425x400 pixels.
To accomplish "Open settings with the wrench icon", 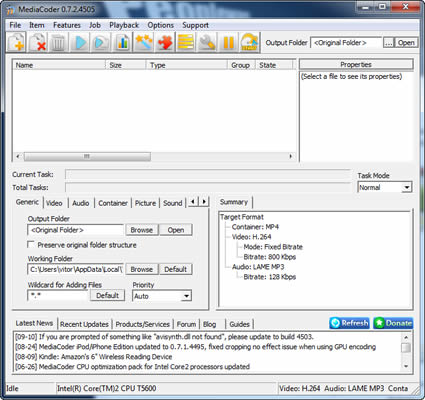I will [207, 42].
